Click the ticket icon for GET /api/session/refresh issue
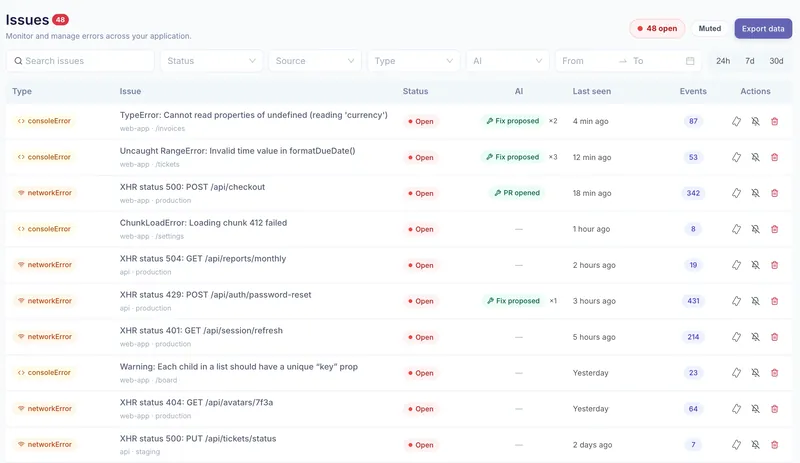800x463 pixels. tap(736, 337)
